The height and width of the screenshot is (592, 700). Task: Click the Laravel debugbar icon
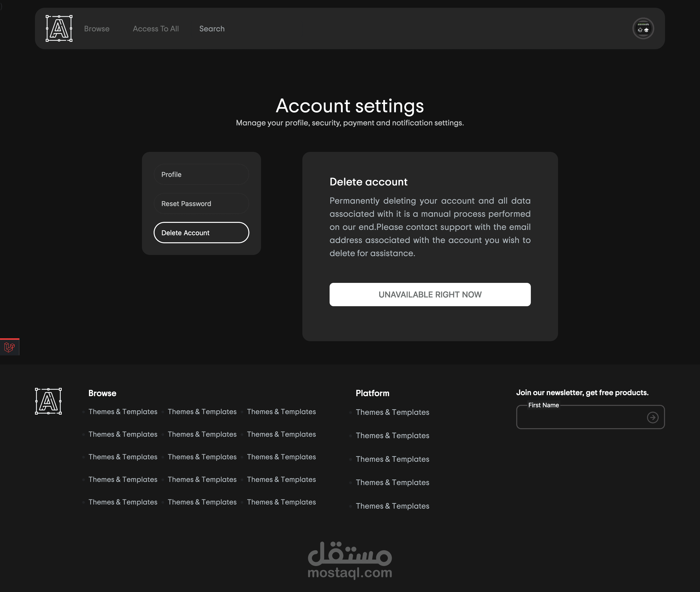9,347
